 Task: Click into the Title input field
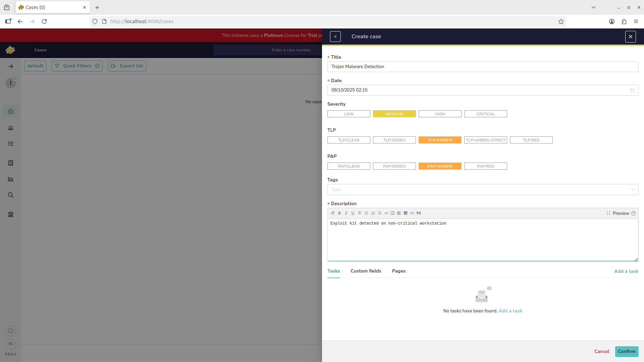(x=482, y=67)
